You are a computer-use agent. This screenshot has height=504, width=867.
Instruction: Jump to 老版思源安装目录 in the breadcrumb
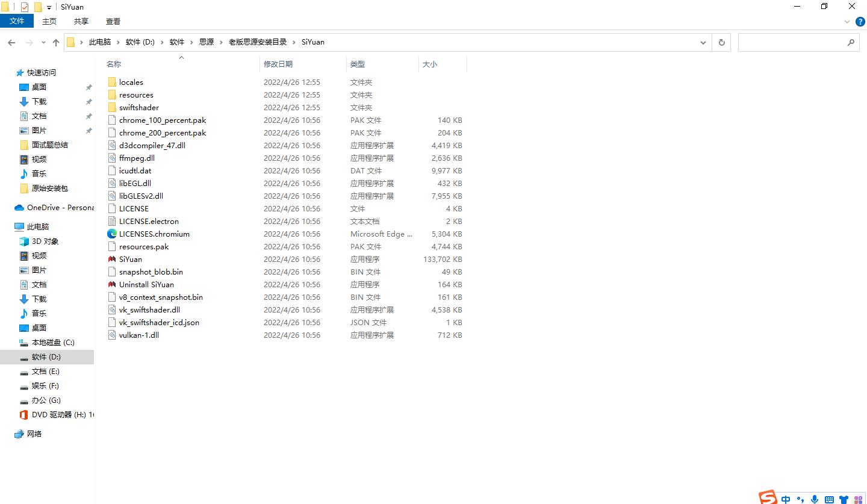pos(258,42)
